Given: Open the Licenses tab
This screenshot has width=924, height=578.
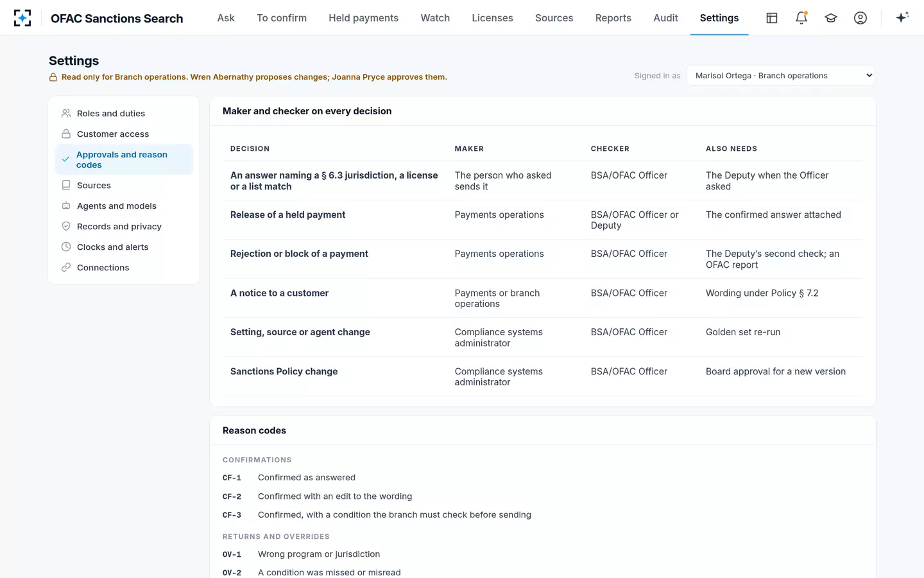Looking at the screenshot, I should 492,18.
